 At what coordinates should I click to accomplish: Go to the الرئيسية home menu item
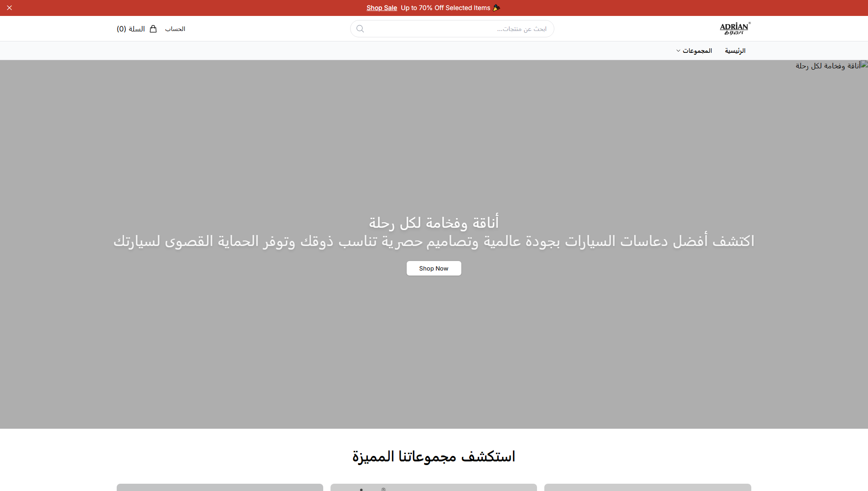coord(735,51)
